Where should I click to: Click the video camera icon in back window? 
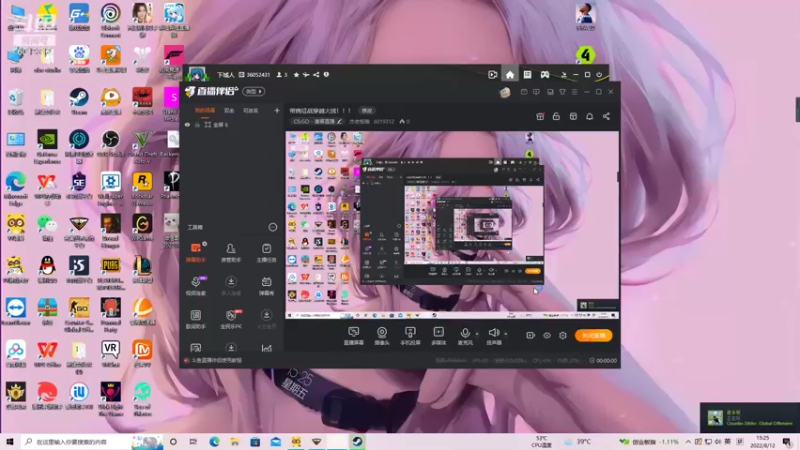point(492,74)
